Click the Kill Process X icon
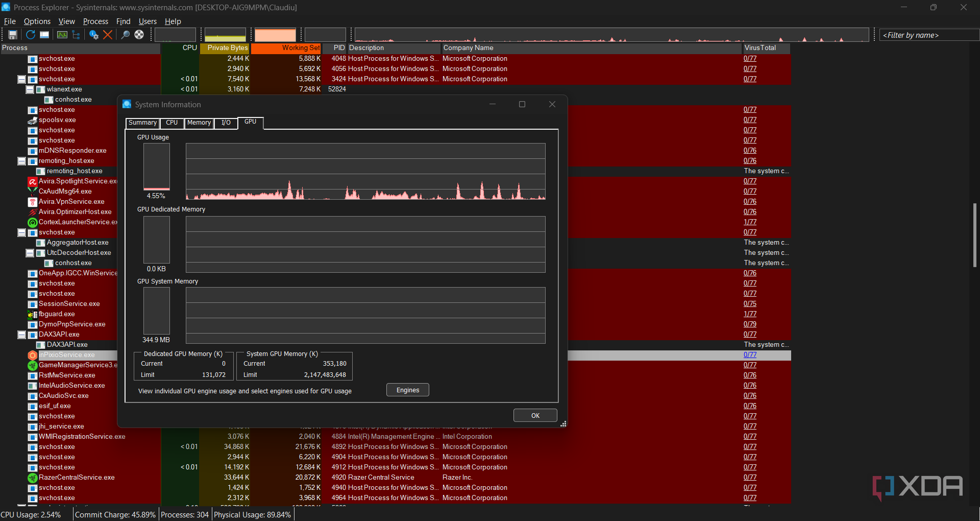This screenshot has height=521, width=980. pos(108,35)
